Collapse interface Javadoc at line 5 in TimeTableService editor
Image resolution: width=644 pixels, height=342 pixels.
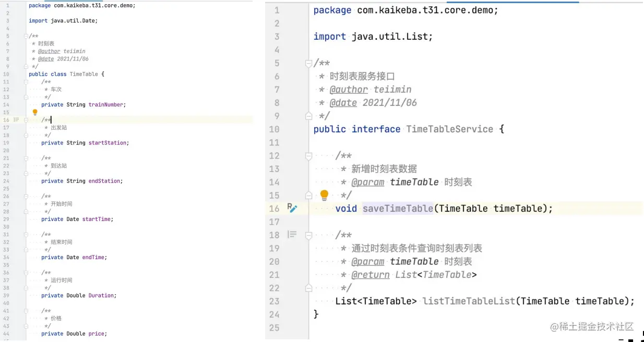[308, 63]
